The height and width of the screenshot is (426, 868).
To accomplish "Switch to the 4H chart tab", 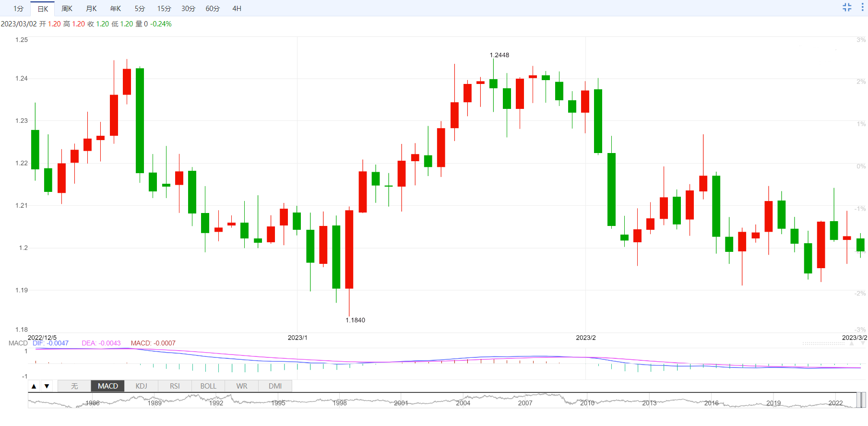I will point(237,9).
